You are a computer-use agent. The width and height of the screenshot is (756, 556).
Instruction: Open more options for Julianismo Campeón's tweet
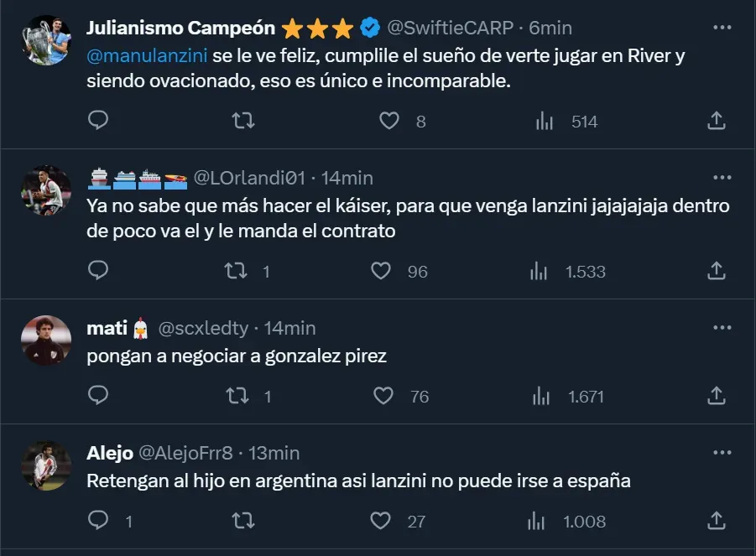click(x=722, y=28)
